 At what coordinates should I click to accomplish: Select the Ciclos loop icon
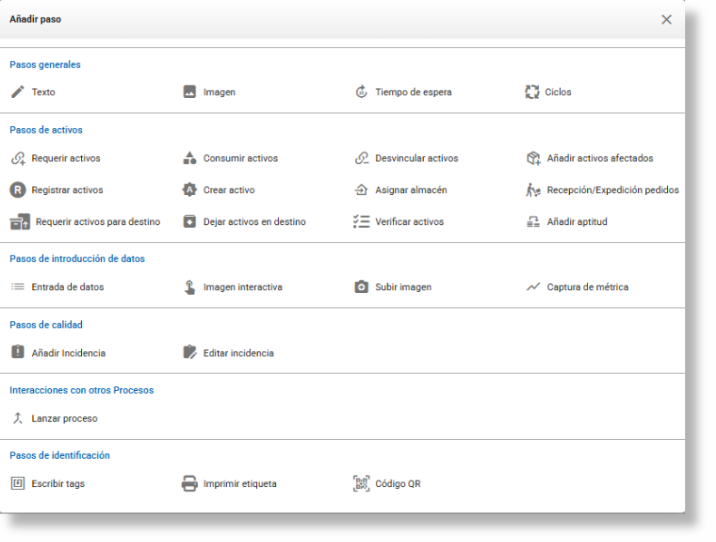pos(533,92)
